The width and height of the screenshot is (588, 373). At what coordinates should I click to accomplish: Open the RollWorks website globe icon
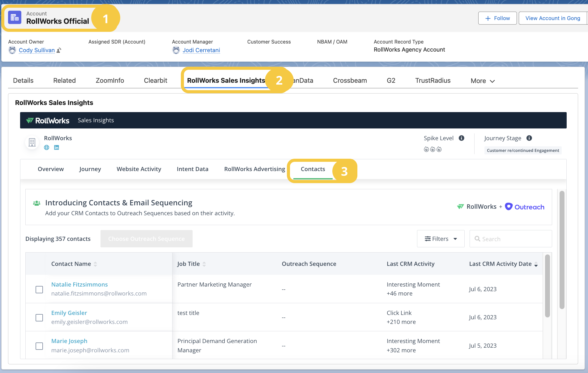(47, 148)
